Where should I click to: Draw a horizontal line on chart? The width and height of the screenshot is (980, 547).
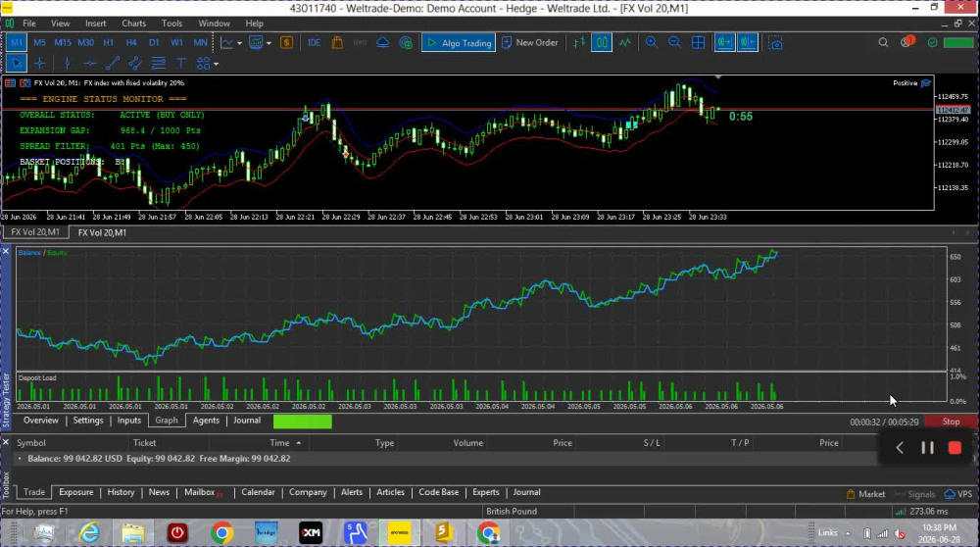90,63
